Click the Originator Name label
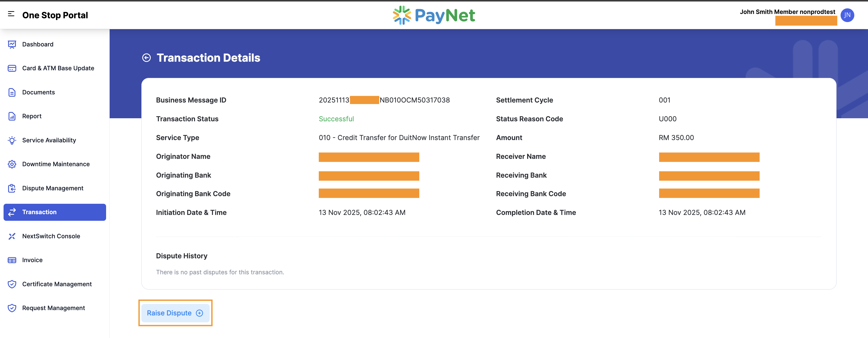Viewport: 868px width, 338px height. 183,157
